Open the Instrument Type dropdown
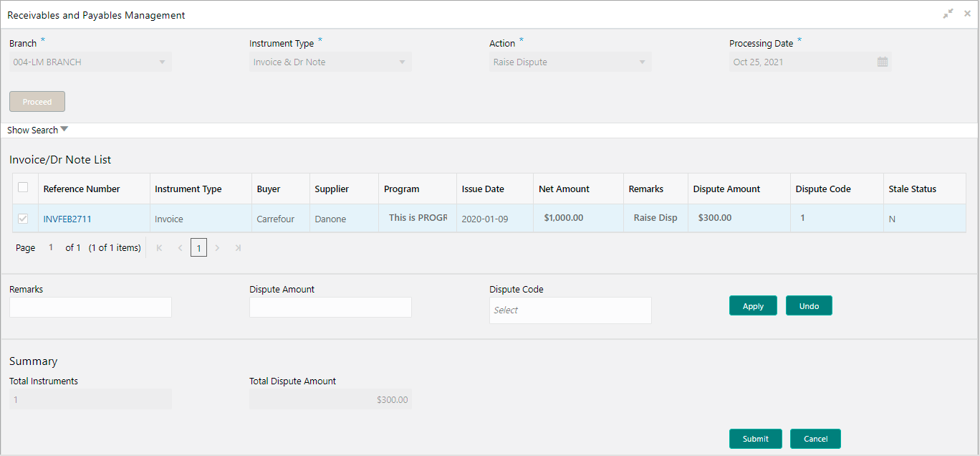Image resolution: width=980 pixels, height=456 pixels. tap(402, 62)
